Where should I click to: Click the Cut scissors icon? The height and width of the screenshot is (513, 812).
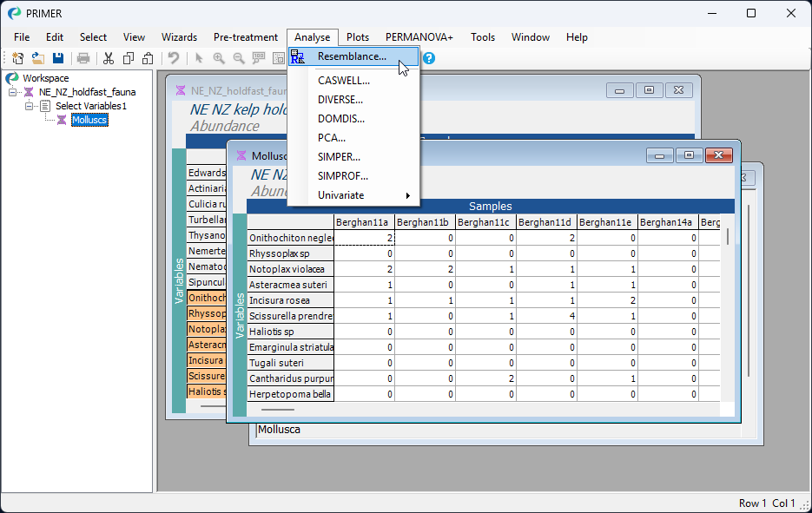tap(109, 58)
